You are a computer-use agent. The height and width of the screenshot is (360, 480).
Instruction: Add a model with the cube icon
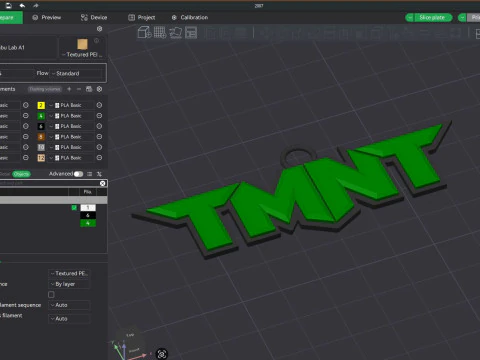tap(144, 33)
